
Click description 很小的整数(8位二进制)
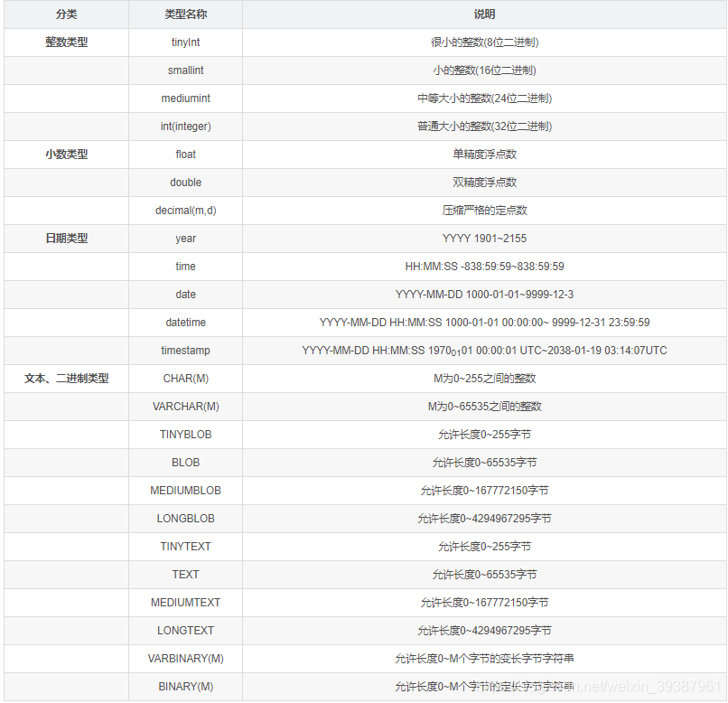click(x=484, y=42)
